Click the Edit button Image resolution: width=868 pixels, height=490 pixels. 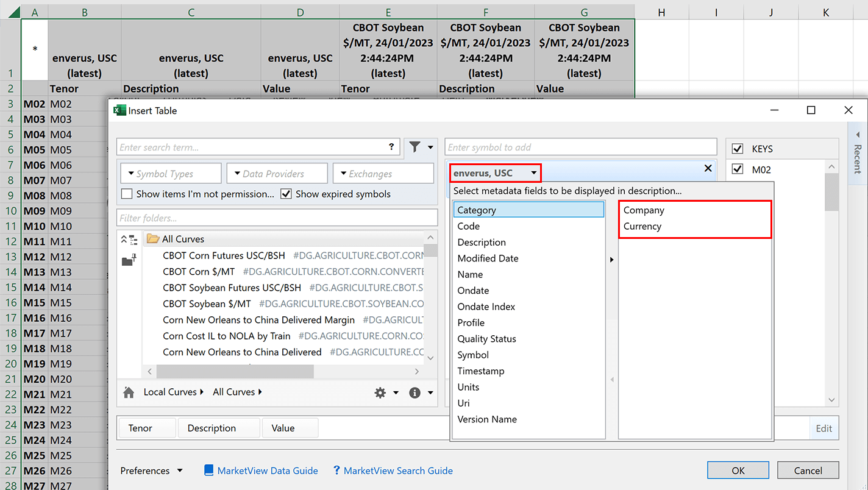824,428
